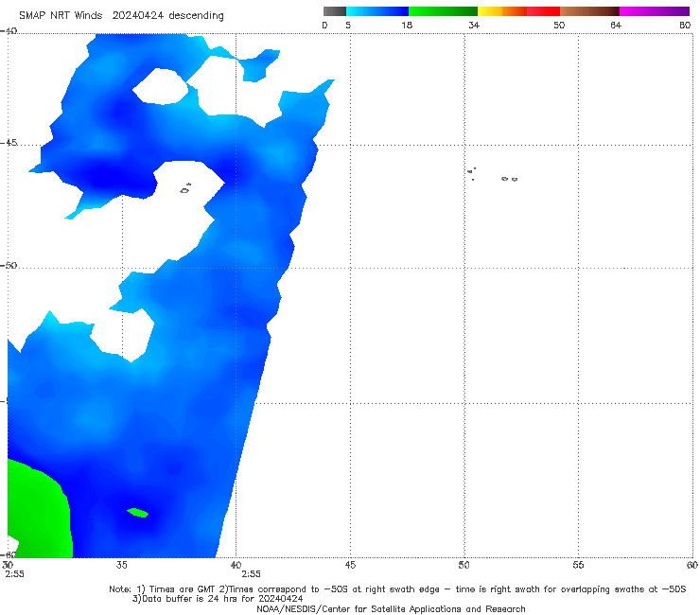Click the magenta-purple segment of the color bar
This screenshot has width=700, height=615.
tap(655, 11)
